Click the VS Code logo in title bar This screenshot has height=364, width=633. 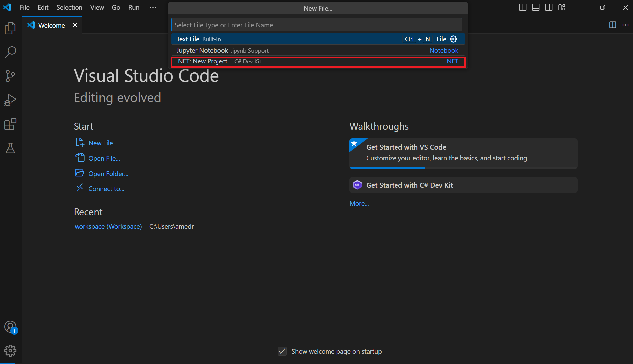[x=7, y=7]
